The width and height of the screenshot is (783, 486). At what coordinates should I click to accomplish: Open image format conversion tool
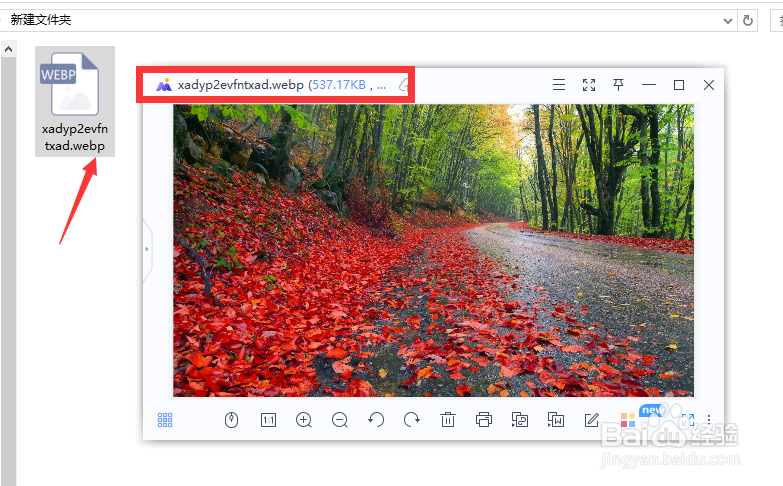tap(520, 420)
